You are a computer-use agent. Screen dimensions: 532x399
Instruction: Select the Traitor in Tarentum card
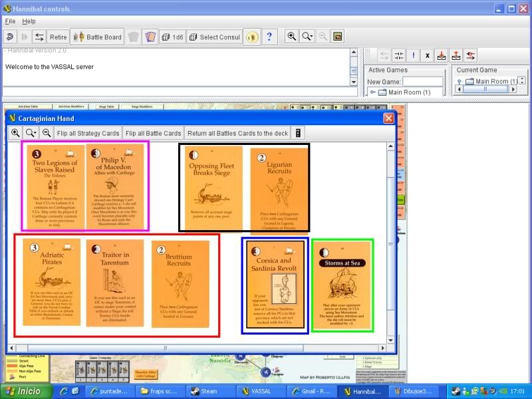pyautogui.click(x=115, y=283)
